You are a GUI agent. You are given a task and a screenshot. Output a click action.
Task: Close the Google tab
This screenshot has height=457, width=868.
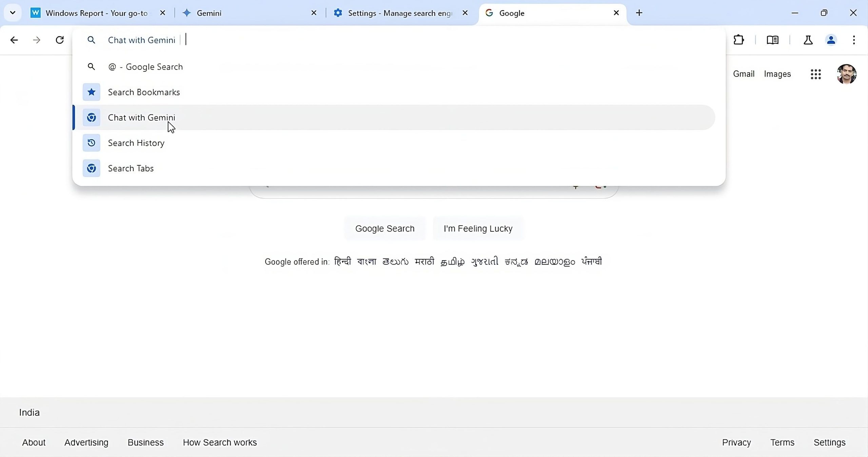616,13
